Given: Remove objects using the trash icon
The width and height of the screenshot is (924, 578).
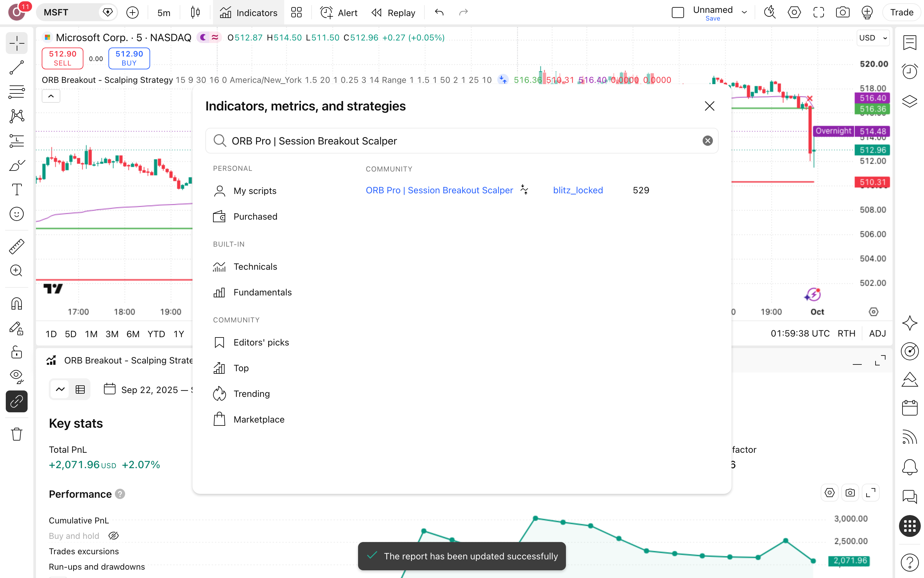Looking at the screenshot, I should tap(16, 434).
